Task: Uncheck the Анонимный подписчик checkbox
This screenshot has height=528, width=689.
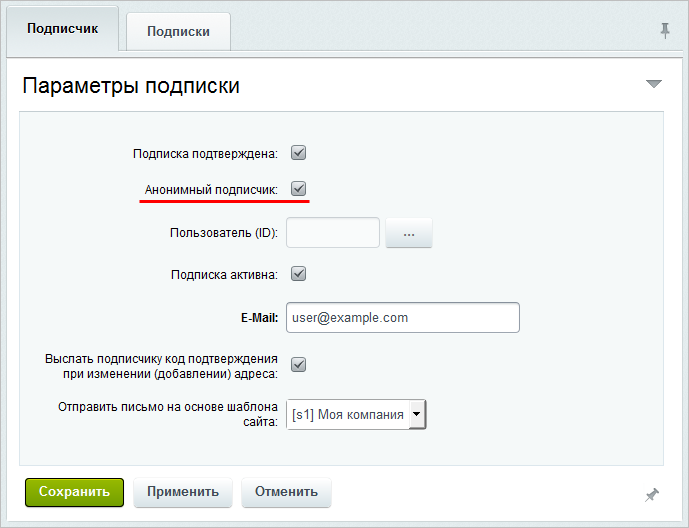Action: (298, 188)
